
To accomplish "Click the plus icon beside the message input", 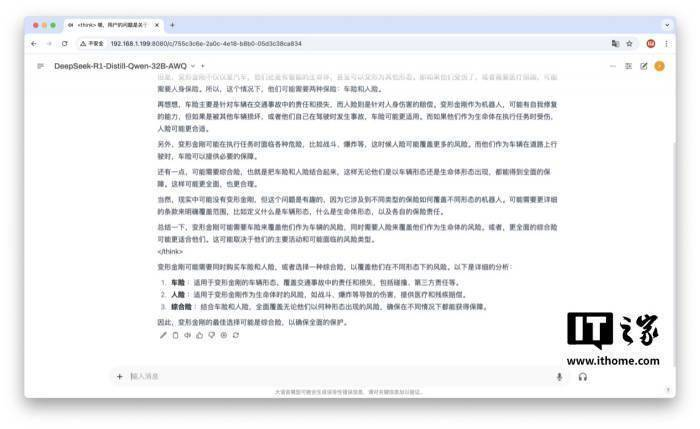I will 120,376.
